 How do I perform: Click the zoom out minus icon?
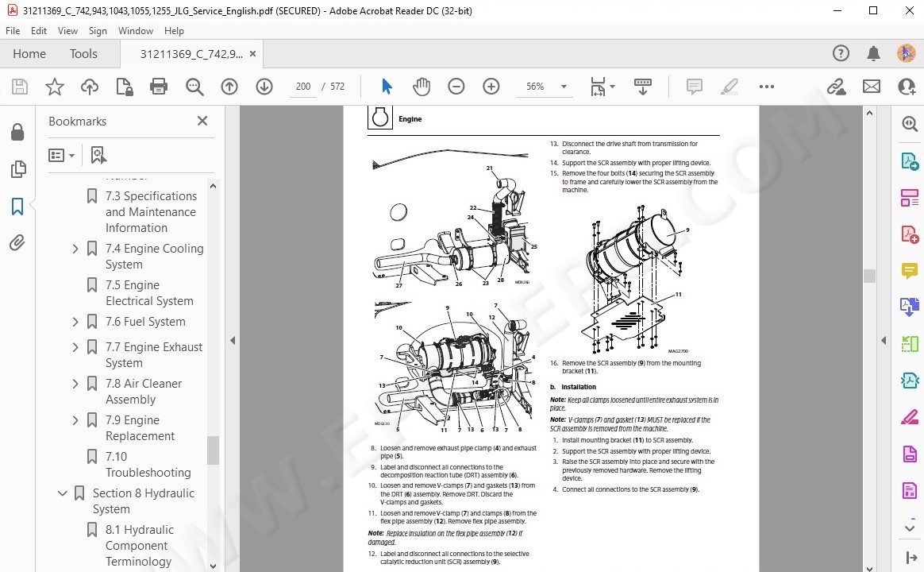[x=456, y=87]
